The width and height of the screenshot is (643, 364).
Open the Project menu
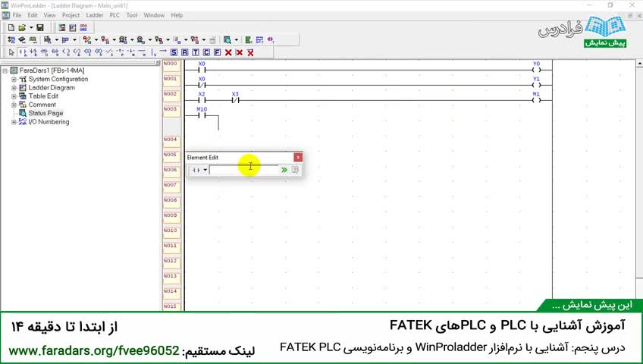click(x=71, y=15)
